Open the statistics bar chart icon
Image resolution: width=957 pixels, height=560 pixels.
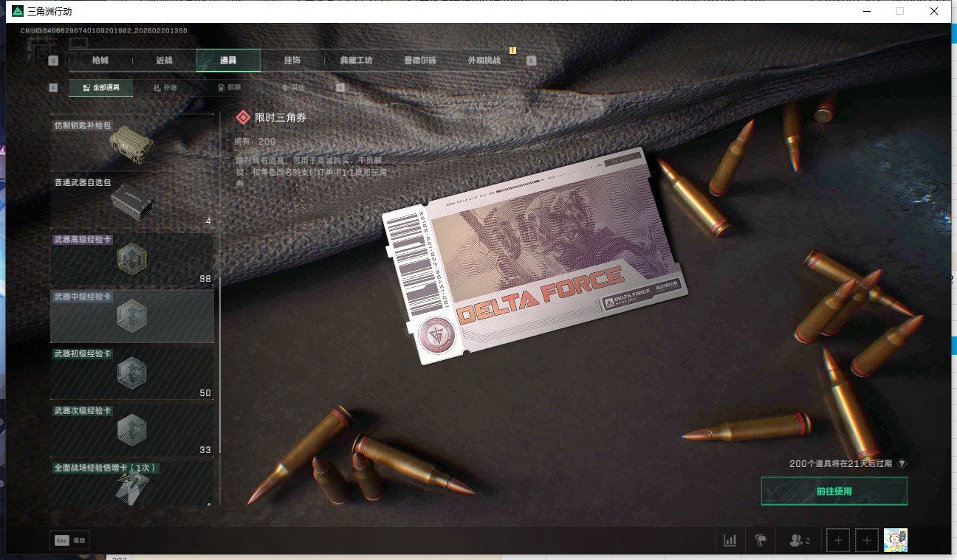[730, 540]
